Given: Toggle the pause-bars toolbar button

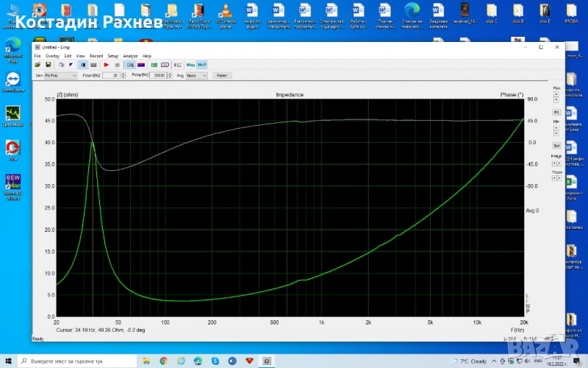Looking at the screenshot, I should [x=82, y=65].
